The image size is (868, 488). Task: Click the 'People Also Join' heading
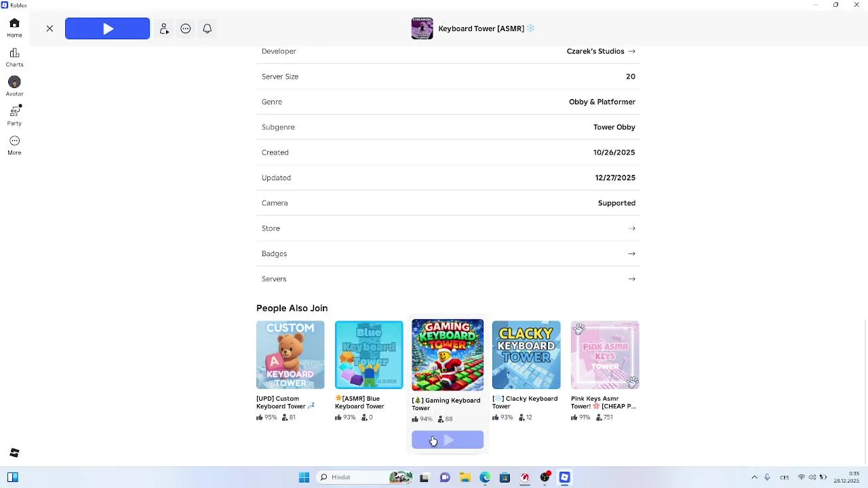point(292,308)
